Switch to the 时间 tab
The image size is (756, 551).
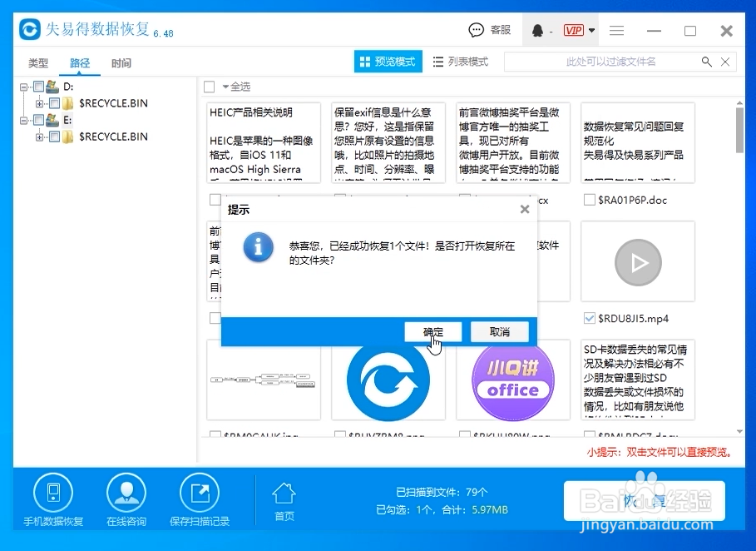[x=121, y=62]
